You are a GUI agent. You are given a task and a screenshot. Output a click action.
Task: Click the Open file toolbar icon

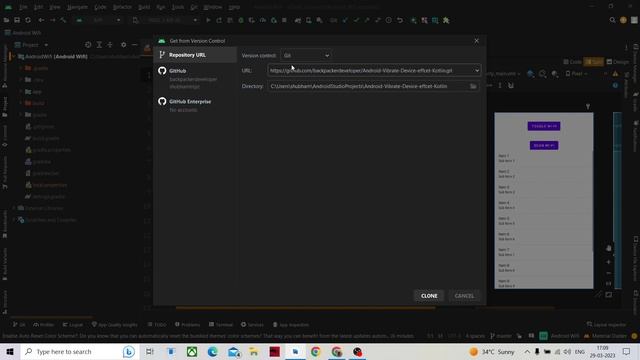7,20
